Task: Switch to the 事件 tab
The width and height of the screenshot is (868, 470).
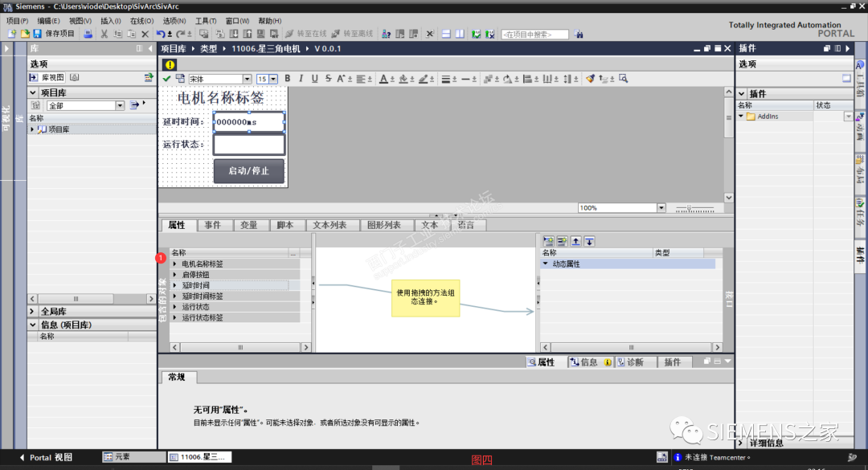Action: pos(215,225)
